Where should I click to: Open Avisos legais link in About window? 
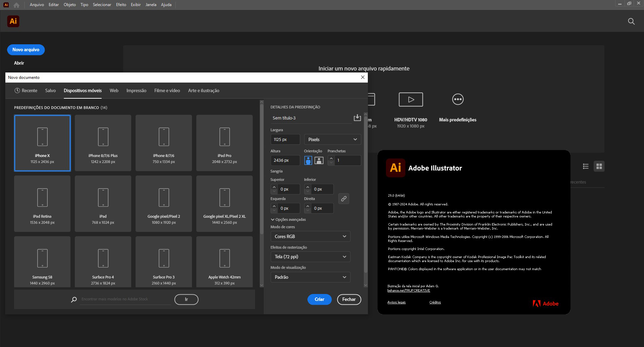click(x=396, y=302)
